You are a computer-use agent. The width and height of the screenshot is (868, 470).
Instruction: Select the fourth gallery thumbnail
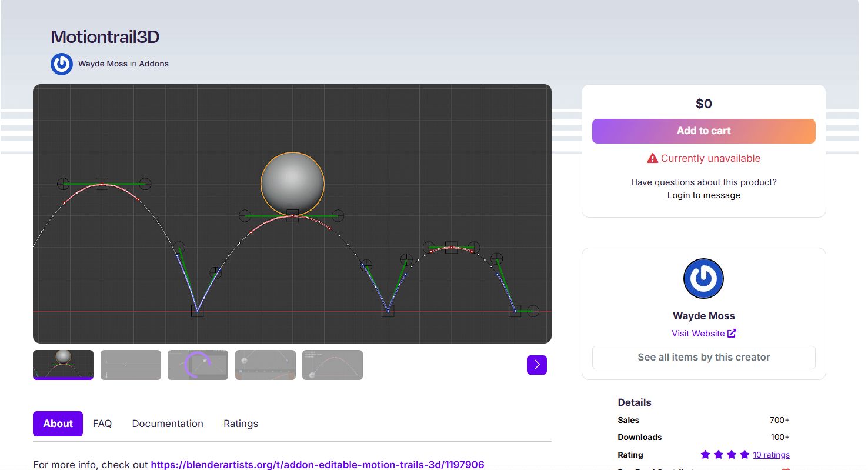pos(265,365)
